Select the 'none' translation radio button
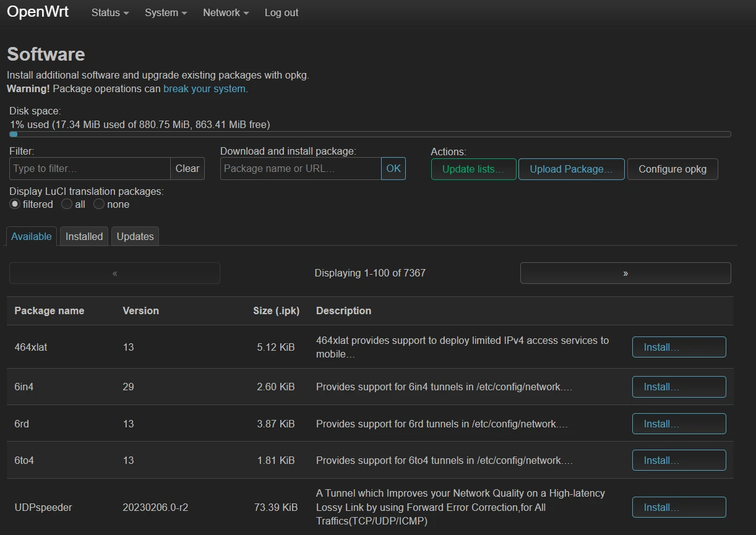 click(99, 204)
